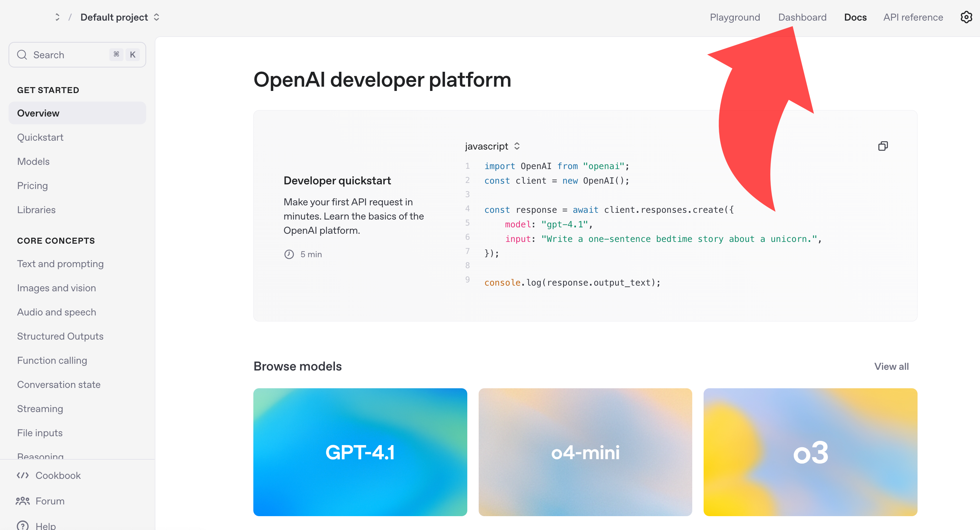Go to the API reference tab
The width and height of the screenshot is (980, 530).
913,17
